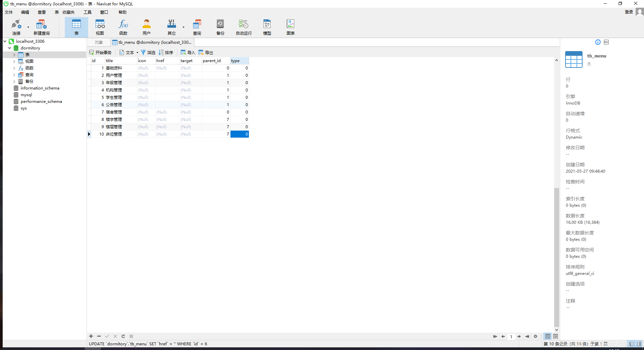Open the File (文件) menu
This screenshot has height=350, width=644.
click(x=9, y=12)
